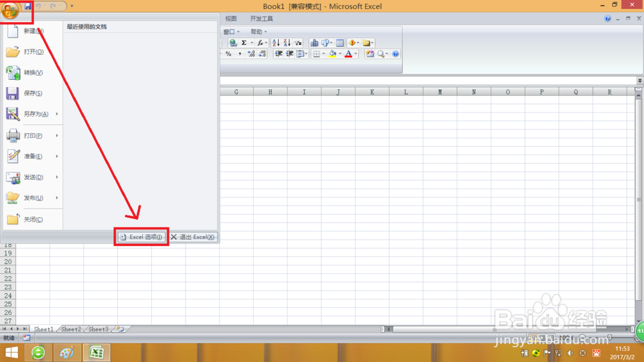The image size is (644, 362).
Task: Apply red font color A
Action: pos(348,54)
